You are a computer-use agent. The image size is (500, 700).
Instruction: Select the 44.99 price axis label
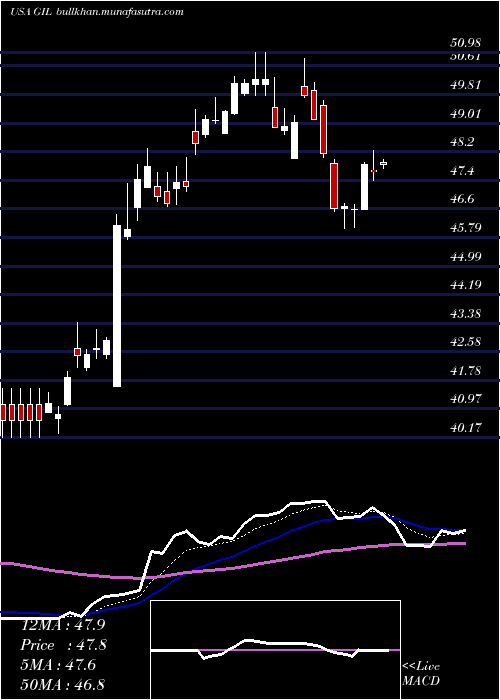point(465,256)
